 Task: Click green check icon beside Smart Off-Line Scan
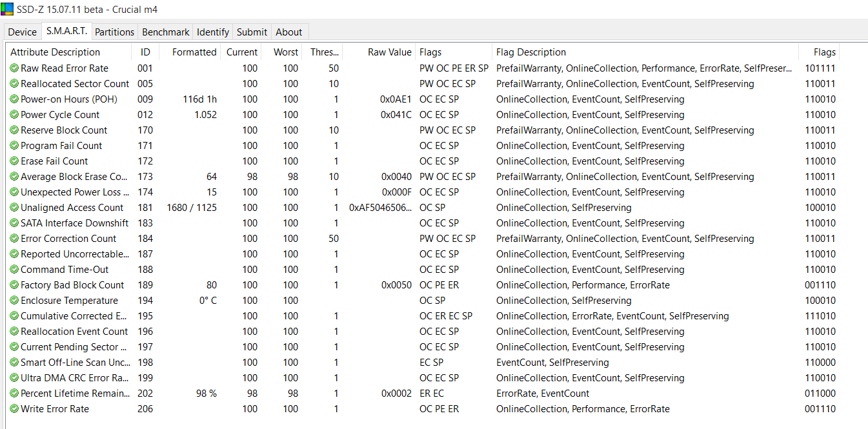[x=14, y=363]
